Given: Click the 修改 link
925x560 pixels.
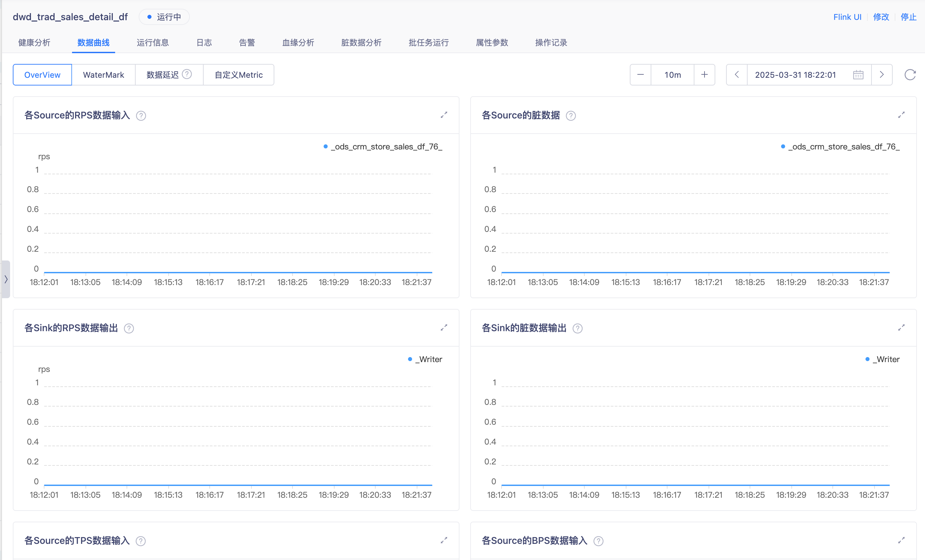Looking at the screenshot, I should 881,17.
